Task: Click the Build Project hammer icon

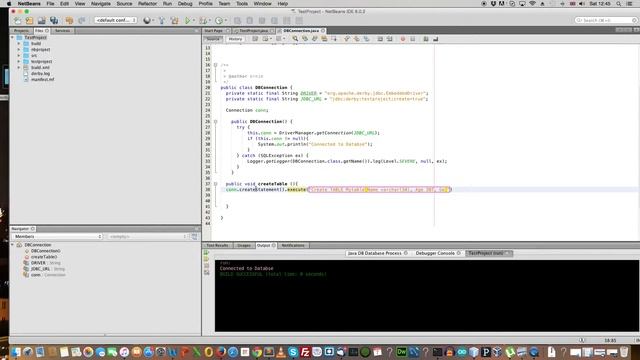Action: tap(162, 20)
